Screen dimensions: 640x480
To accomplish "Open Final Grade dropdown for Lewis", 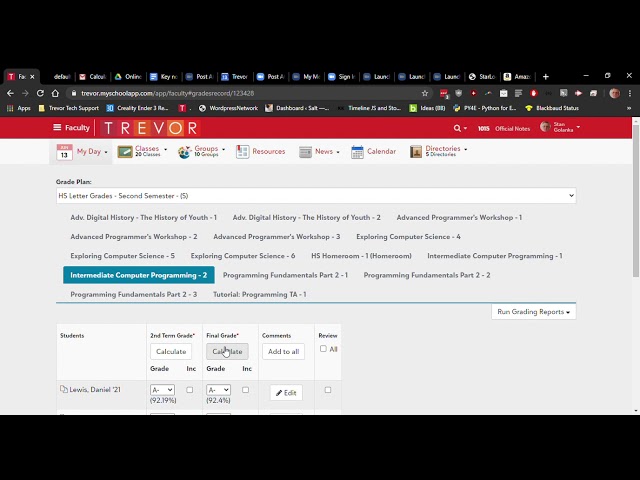I will pyautogui.click(x=218, y=390).
